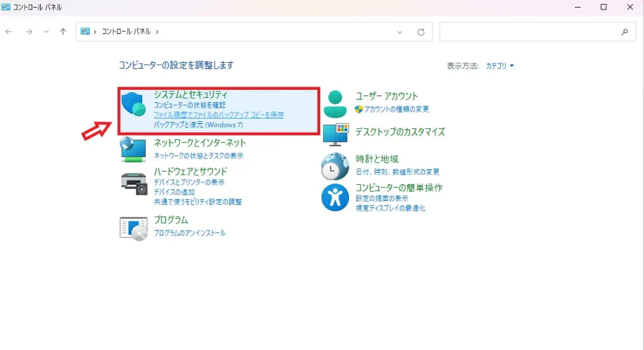Click 日付、時刻、数値形式の変更 link

397,172
